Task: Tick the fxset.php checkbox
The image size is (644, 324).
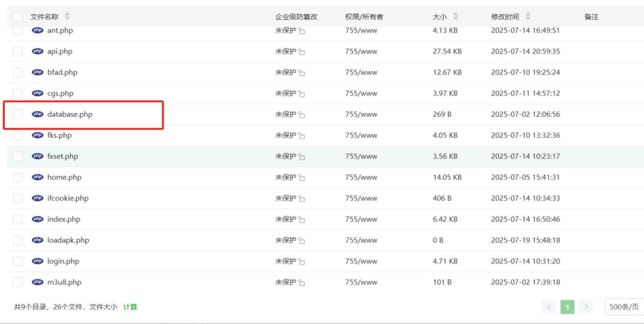Action: [x=18, y=156]
